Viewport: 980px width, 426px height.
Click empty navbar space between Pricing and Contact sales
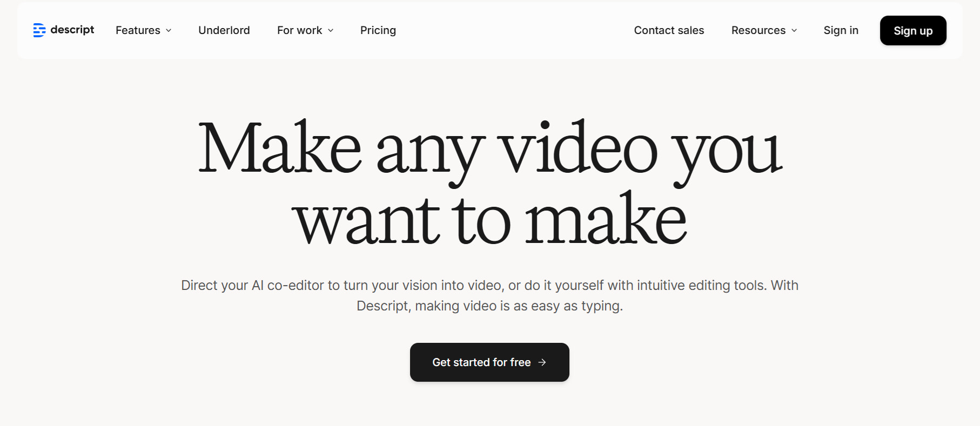coord(513,30)
